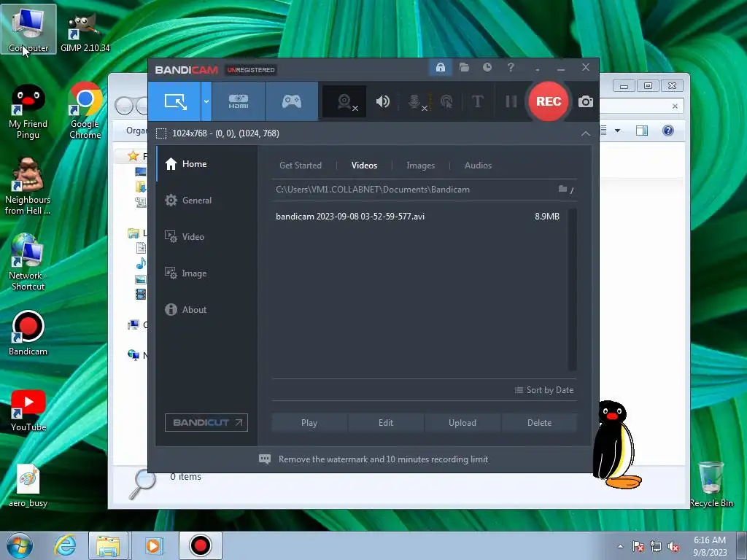Click the Play button

click(x=309, y=423)
